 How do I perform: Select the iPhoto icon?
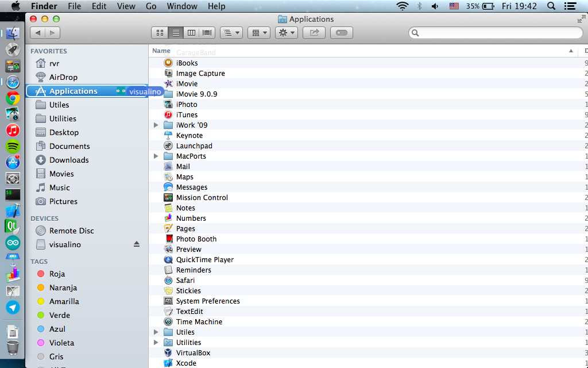coord(168,105)
